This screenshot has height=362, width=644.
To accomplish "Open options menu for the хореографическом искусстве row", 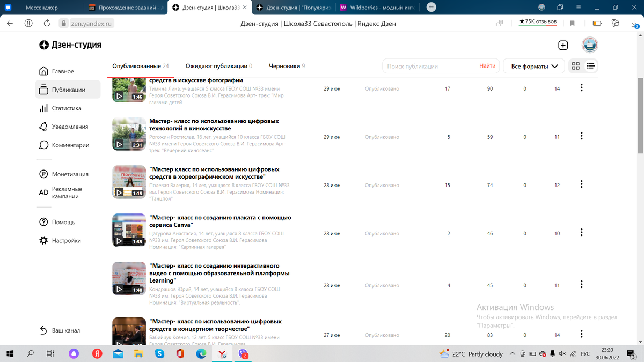I will click(582, 184).
